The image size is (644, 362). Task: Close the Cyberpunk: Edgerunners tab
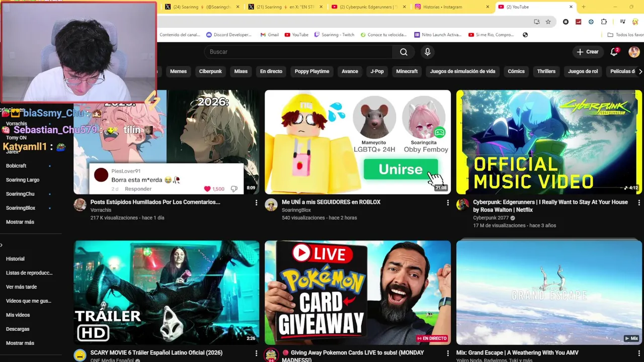tap(404, 7)
